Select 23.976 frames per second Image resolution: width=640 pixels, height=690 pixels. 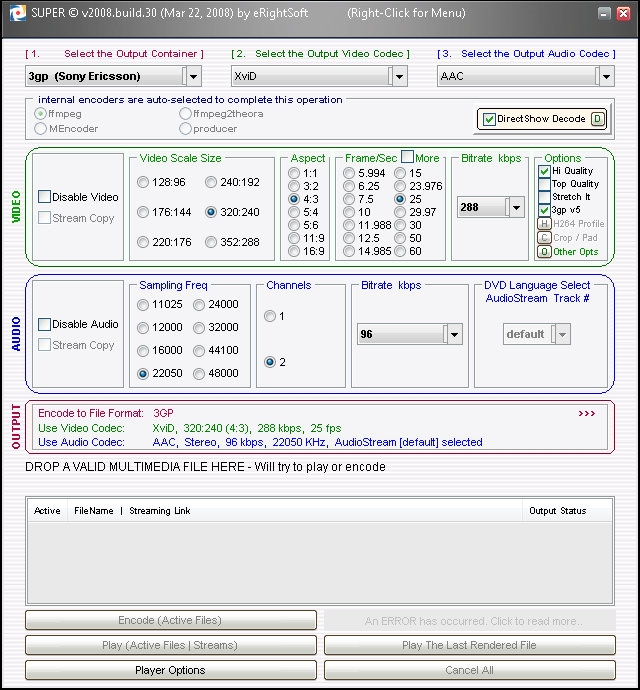click(x=400, y=186)
